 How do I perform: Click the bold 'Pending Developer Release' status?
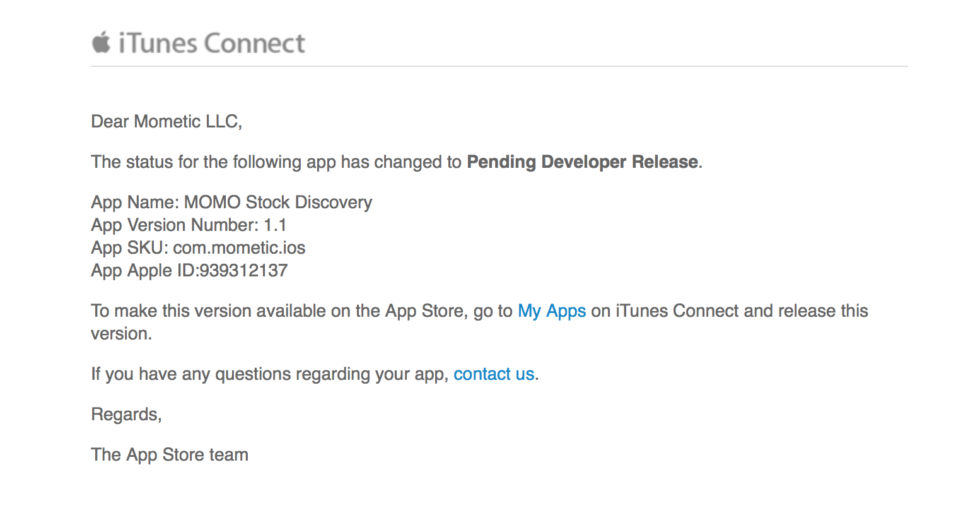click(582, 162)
